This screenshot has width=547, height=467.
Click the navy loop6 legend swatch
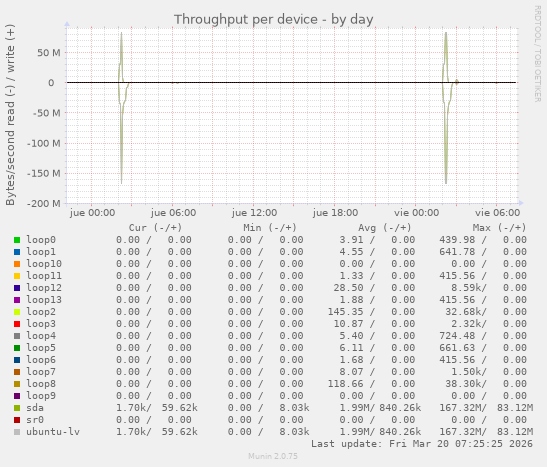17,360
